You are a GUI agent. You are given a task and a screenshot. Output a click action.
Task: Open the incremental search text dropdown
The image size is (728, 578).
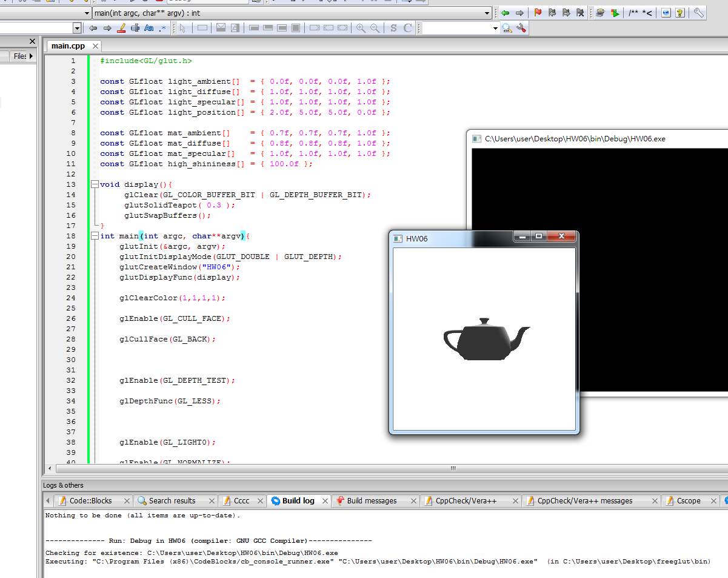(77, 28)
